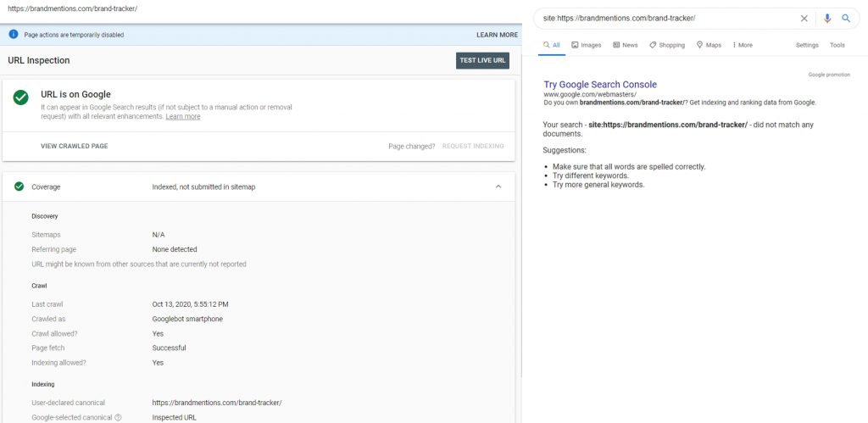Click the blue info icon in the banner
Viewport: 868px width, 423px height.
coord(14,34)
